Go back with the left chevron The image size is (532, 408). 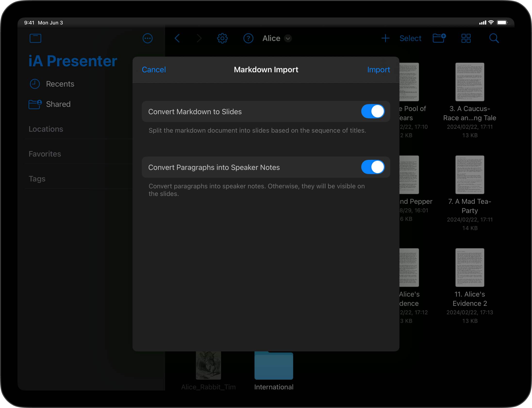pyautogui.click(x=177, y=38)
